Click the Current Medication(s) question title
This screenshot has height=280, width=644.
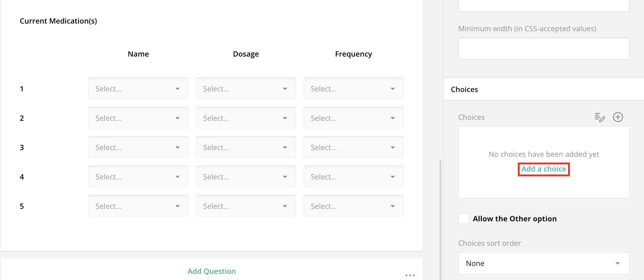pyautogui.click(x=58, y=21)
